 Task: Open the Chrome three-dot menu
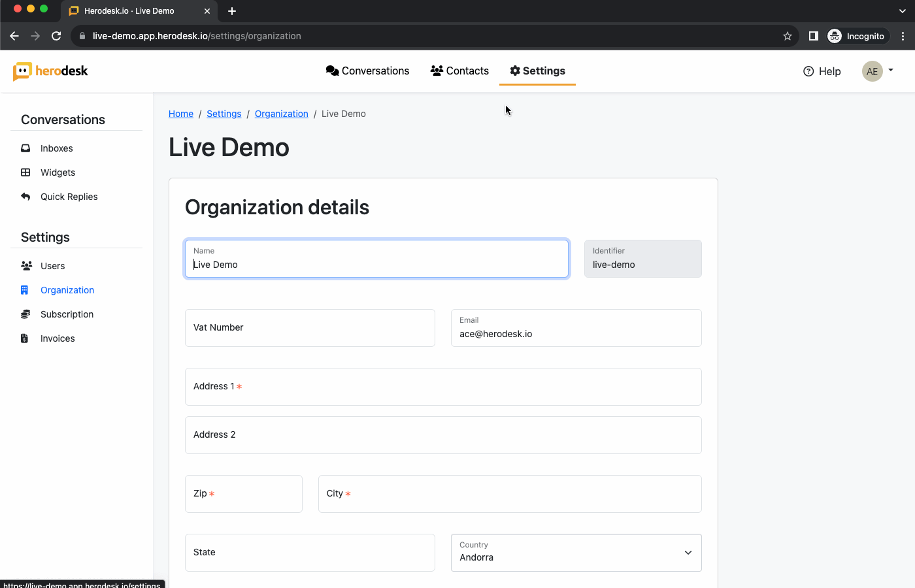903,36
